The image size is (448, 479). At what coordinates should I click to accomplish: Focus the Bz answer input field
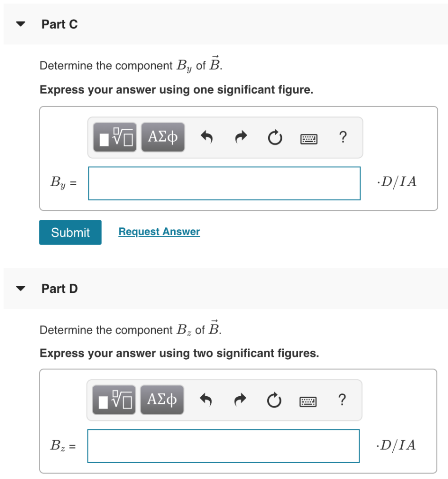click(223, 446)
